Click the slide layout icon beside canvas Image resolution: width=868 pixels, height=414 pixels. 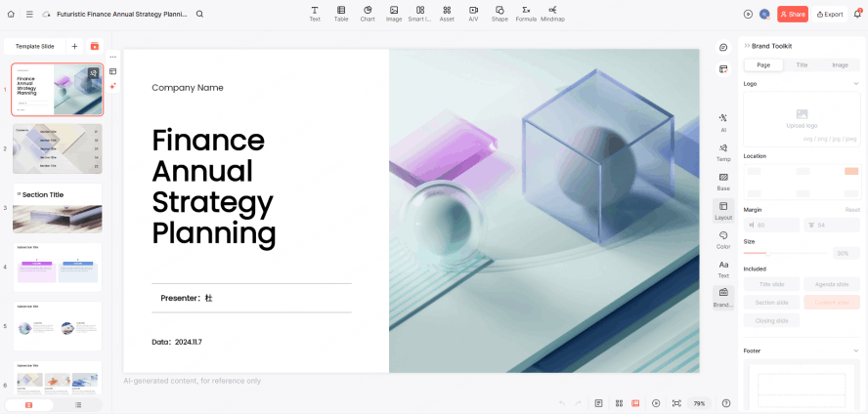pyautogui.click(x=113, y=71)
